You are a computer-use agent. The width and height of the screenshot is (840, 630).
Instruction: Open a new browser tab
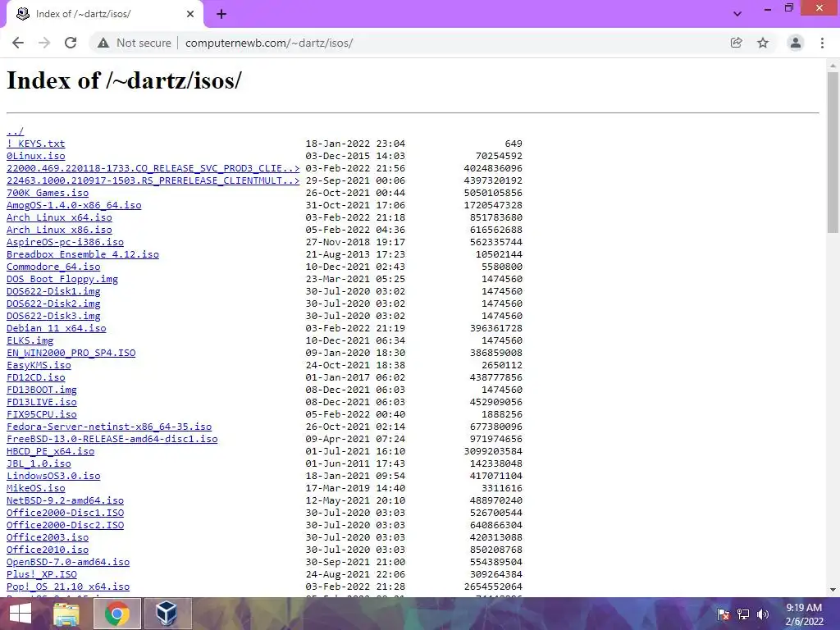pos(221,14)
